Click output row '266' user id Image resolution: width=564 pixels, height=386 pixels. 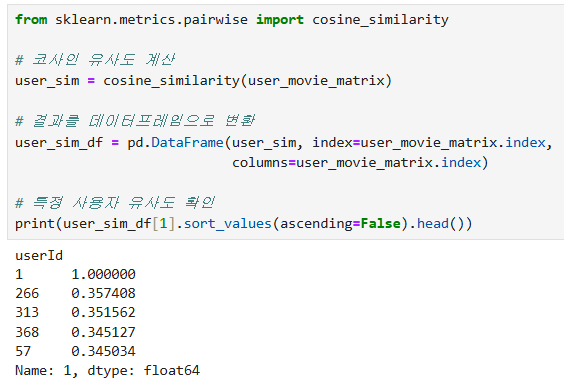pyautogui.click(x=27, y=294)
